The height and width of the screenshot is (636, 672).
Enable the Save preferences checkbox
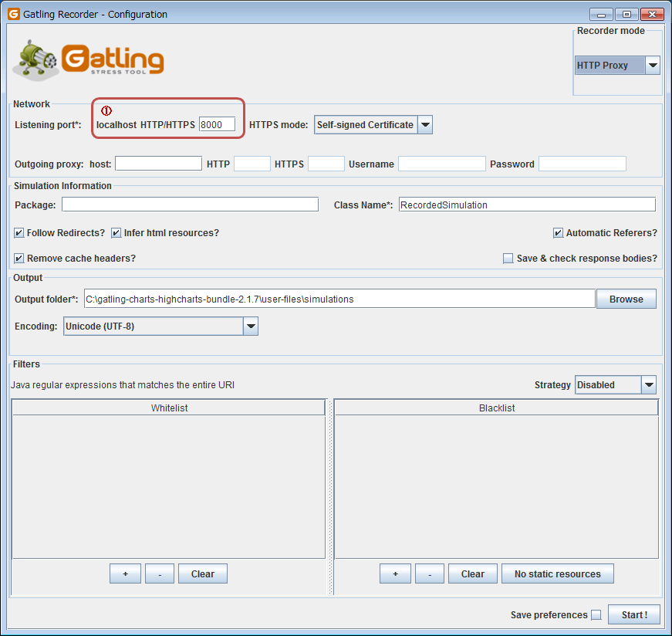[596, 614]
